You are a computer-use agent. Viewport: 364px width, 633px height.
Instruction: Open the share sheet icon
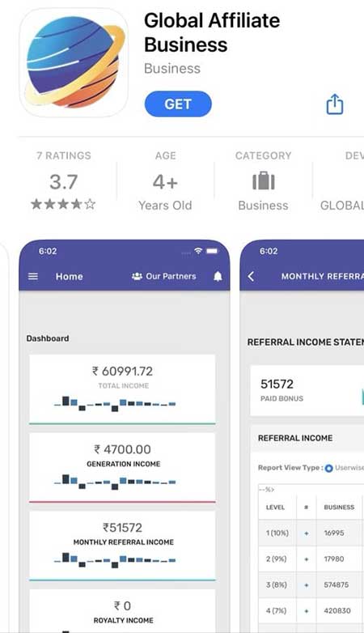click(x=335, y=104)
